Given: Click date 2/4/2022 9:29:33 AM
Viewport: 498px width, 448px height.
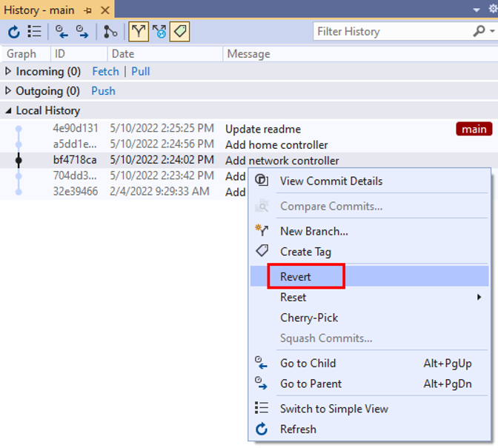Looking at the screenshot, I should (x=159, y=191).
